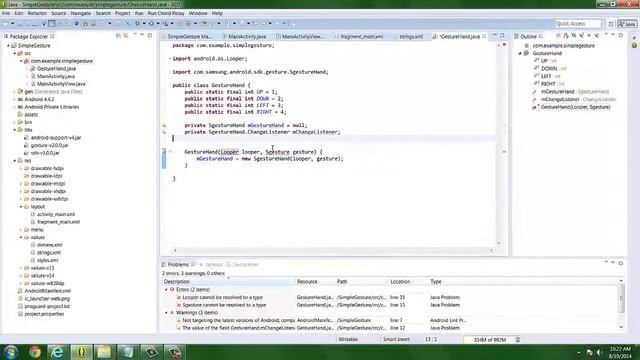The width and height of the screenshot is (640, 360).
Task: Select 'Looper cannot be resolved to a type' error
Action: (x=222, y=298)
